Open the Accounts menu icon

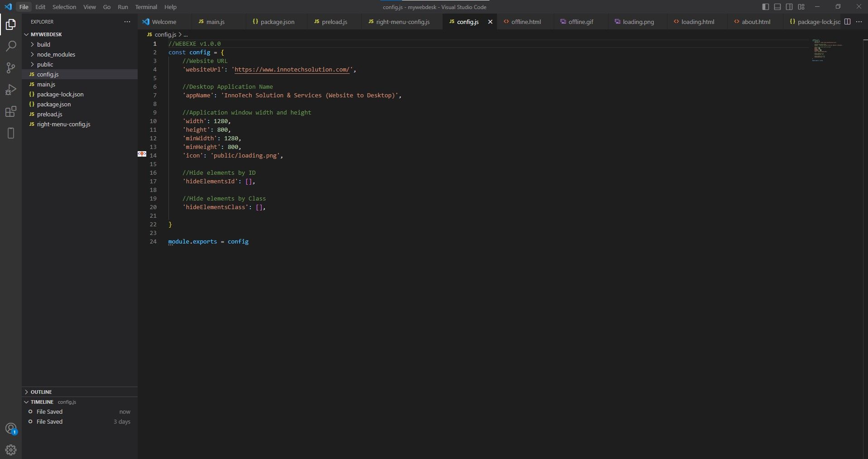coord(11,428)
